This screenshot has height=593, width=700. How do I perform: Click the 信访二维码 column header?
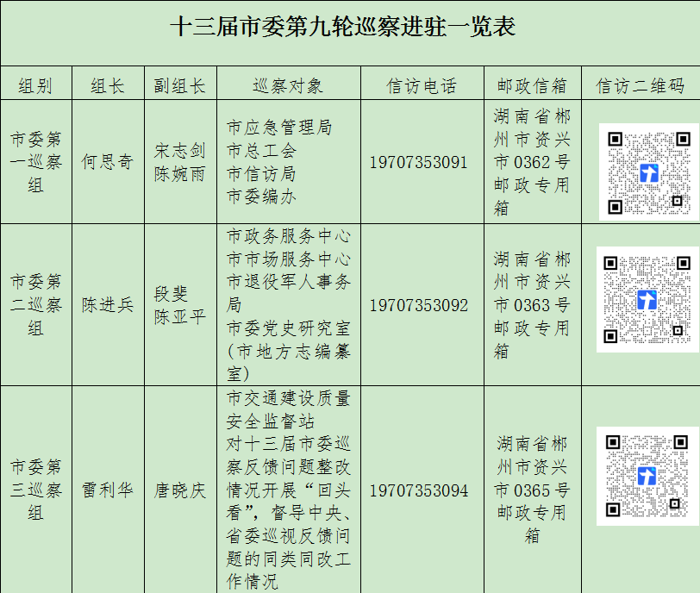pos(641,84)
